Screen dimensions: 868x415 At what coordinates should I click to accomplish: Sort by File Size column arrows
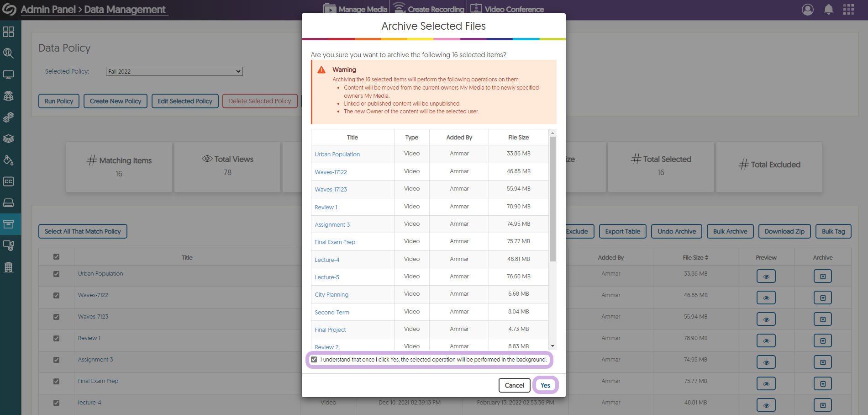pyautogui.click(x=706, y=258)
